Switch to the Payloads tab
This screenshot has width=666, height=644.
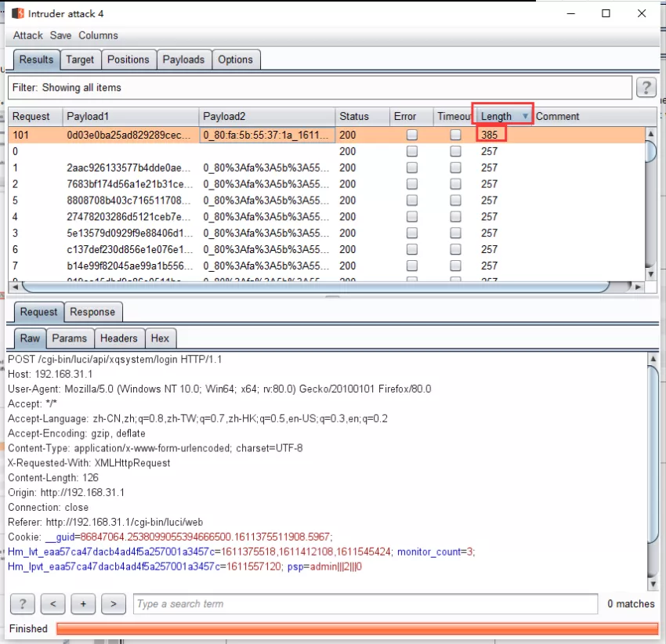[183, 60]
